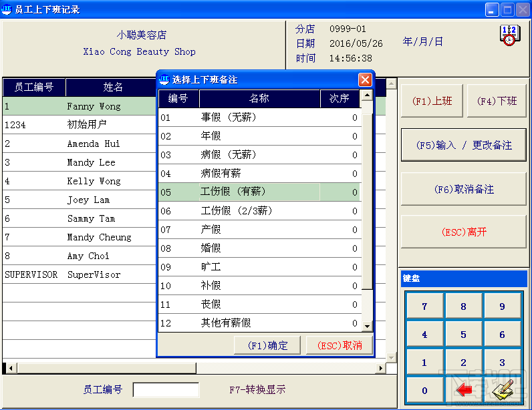The height and width of the screenshot is (410, 532).
Task: Tap keypad number 8
Action: click(x=463, y=306)
